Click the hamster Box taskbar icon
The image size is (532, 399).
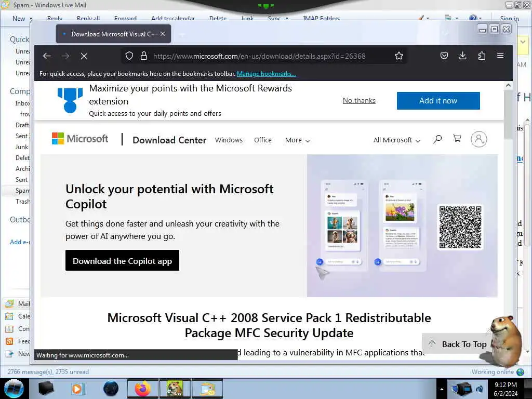(175, 389)
